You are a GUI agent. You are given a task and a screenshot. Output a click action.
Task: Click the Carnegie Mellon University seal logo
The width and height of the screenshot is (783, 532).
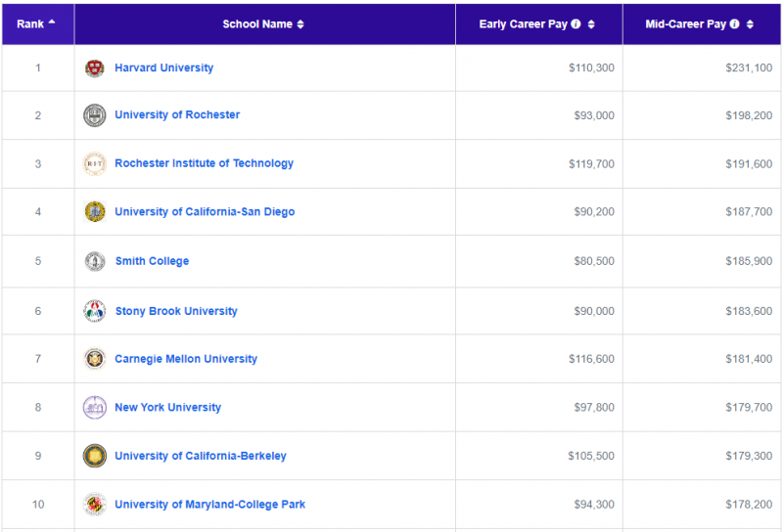pyautogui.click(x=94, y=358)
